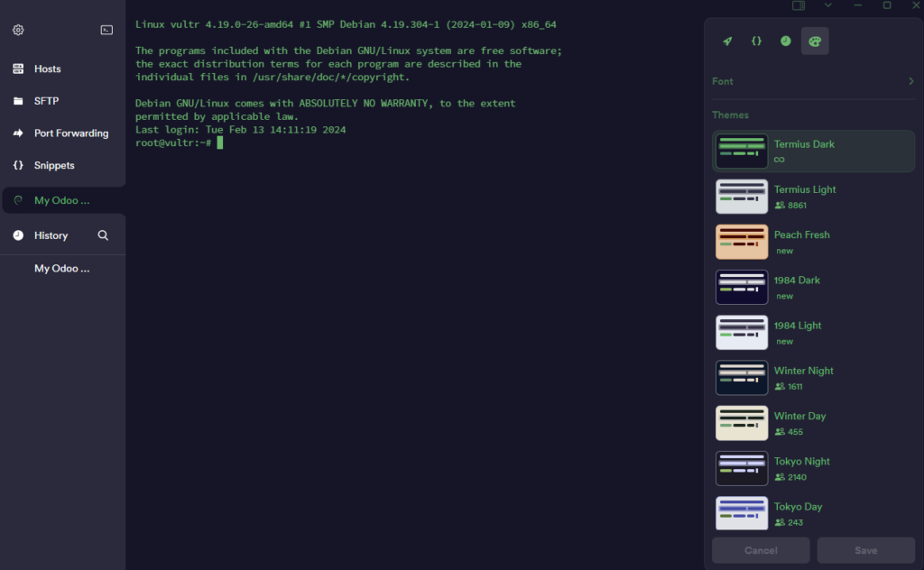Open the titlebar dropdown chevron
Image resolution: width=924 pixels, height=570 pixels.
click(x=826, y=5)
